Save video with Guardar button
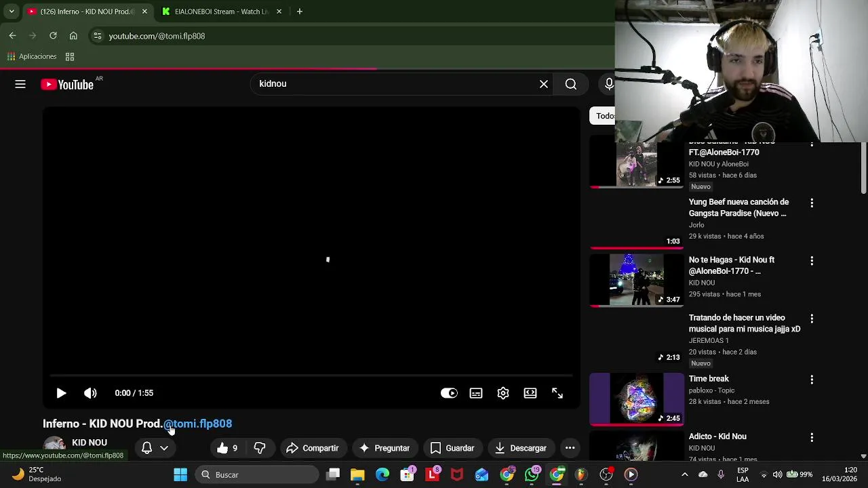The height and width of the screenshot is (488, 868). click(x=452, y=448)
